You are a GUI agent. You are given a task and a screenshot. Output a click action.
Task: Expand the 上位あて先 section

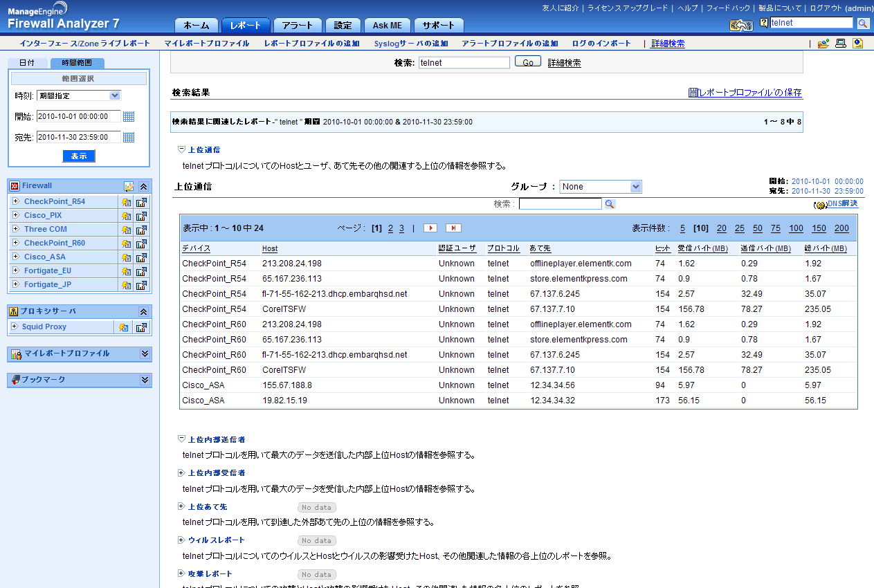point(181,506)
